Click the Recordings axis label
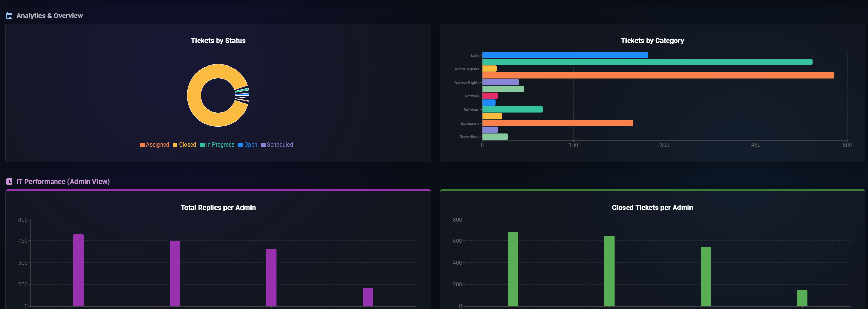 click(x=469, y=137)
